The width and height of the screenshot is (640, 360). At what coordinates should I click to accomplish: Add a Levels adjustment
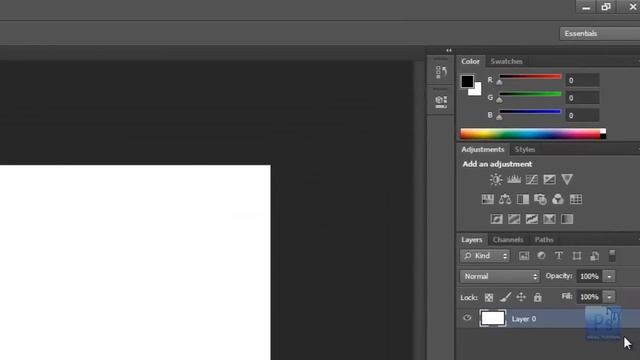(x=514, y=180)
